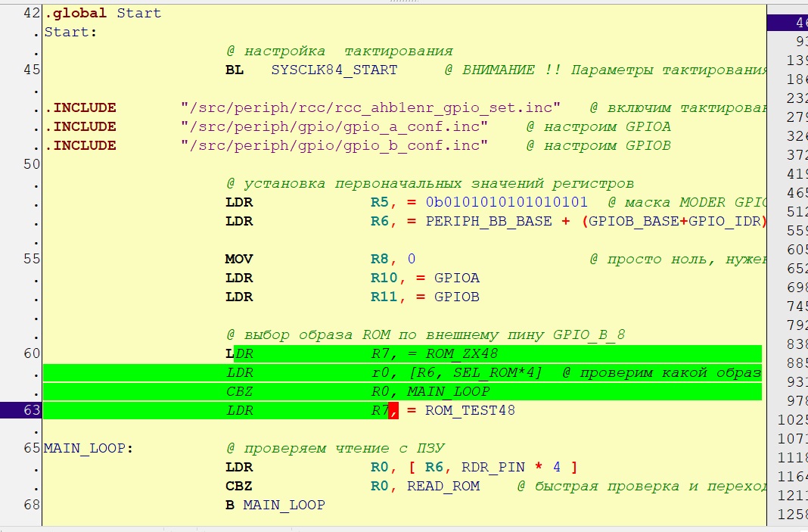Viewport: 808px width, 532px height.
Task: Click the READ_ROM branch target
Action: click(443, 486)
